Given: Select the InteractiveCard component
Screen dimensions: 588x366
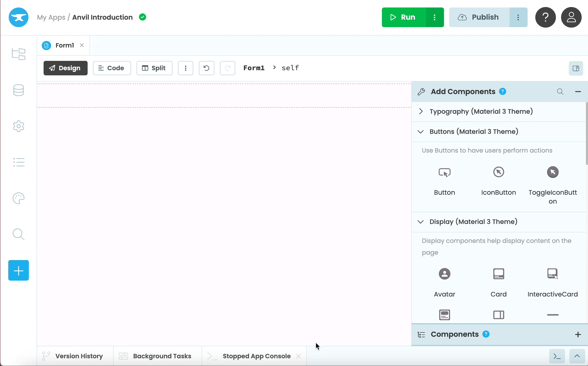Looking at the screenshot, I should coord(553,283).
